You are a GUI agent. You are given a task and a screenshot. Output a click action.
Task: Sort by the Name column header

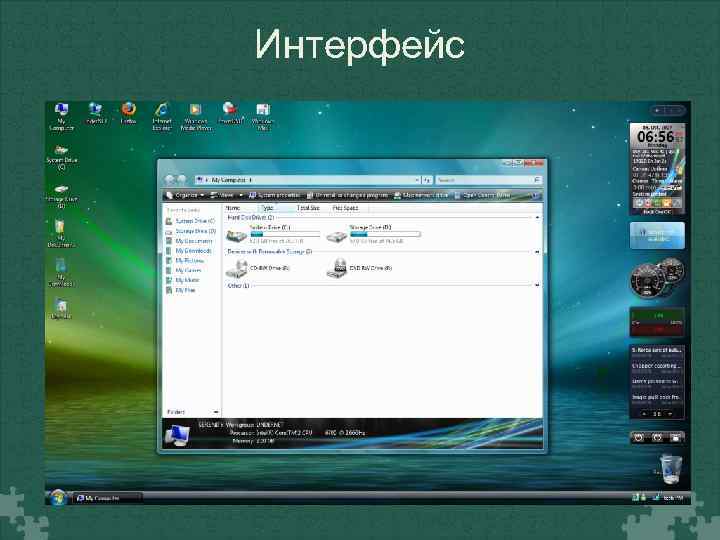point(241,208)
